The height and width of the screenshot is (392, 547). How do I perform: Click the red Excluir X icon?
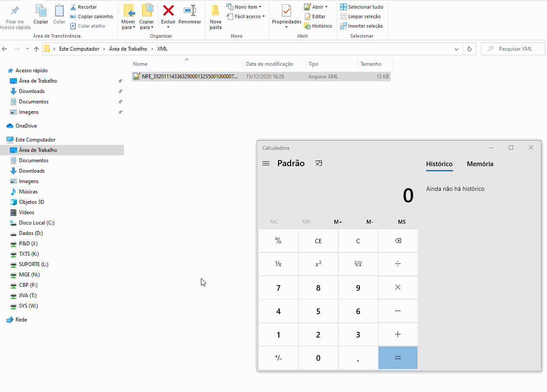click(168, 10)
